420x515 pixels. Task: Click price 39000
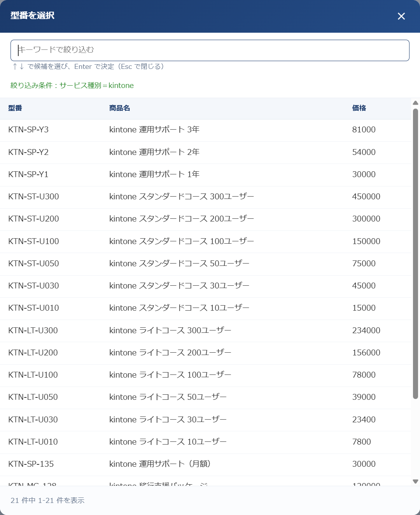coord(364,397)
